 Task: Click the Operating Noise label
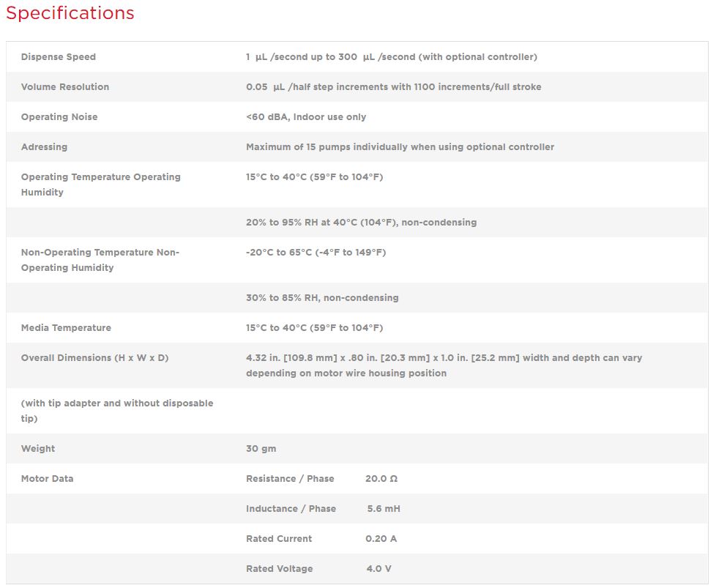(59, 117)
